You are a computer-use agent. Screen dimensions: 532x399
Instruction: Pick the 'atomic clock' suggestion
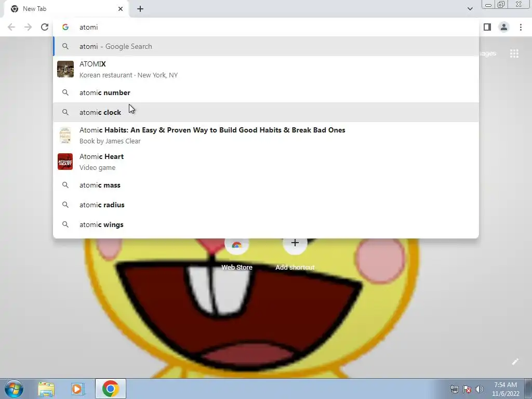pyautogui.click(x=266, y=112)
